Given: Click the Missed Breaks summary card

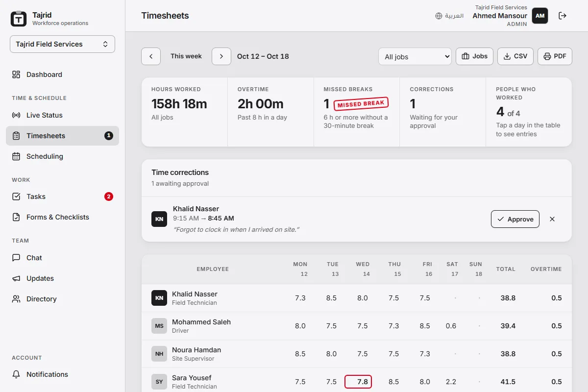Looking at the screenshot, I should pyautogui.click(x=357, y=112).
